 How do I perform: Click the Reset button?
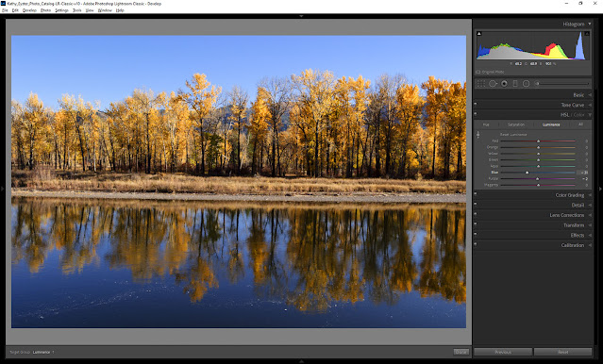click(562, 352)
